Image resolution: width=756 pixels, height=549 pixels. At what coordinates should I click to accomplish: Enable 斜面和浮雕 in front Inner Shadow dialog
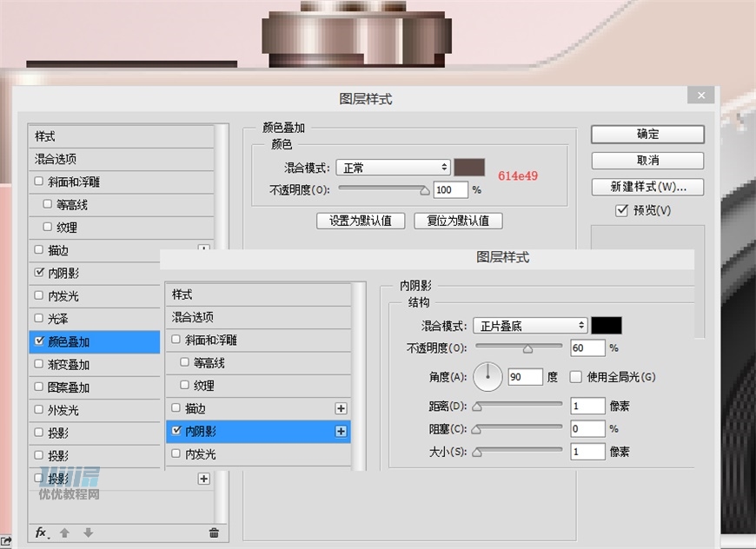[176, 340]
